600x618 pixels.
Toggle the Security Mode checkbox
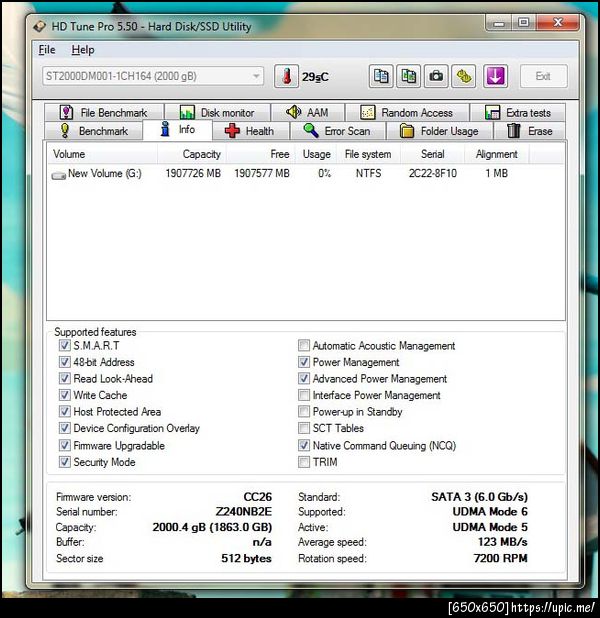[x=65, y=462]
